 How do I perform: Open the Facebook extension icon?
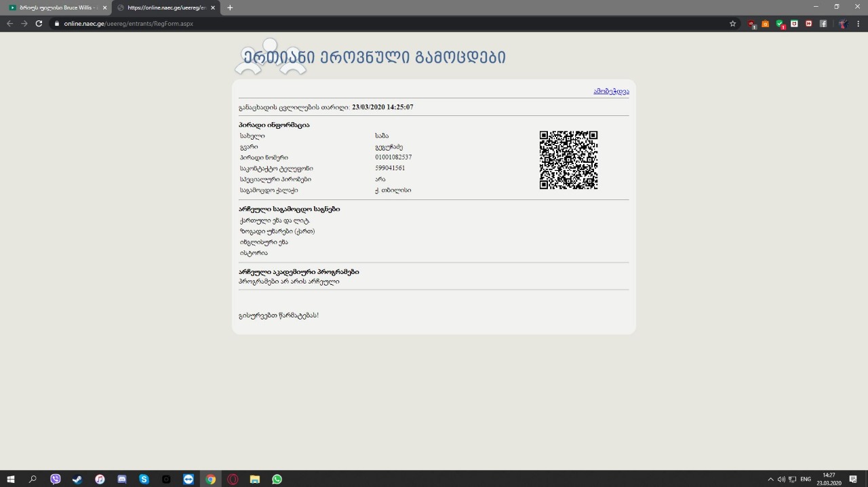pyautogui.click(x=823, y=24)
